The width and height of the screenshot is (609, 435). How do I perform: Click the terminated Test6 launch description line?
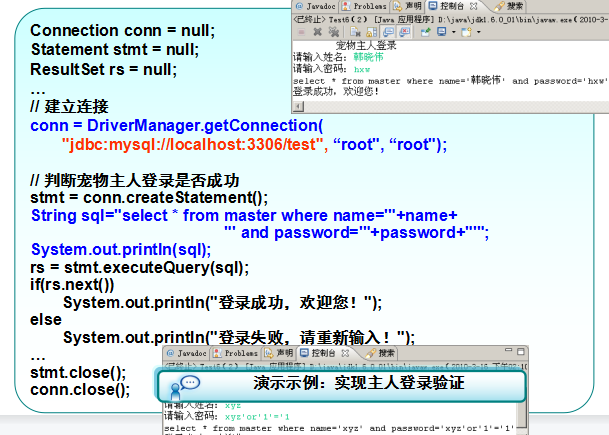[451, 19]
